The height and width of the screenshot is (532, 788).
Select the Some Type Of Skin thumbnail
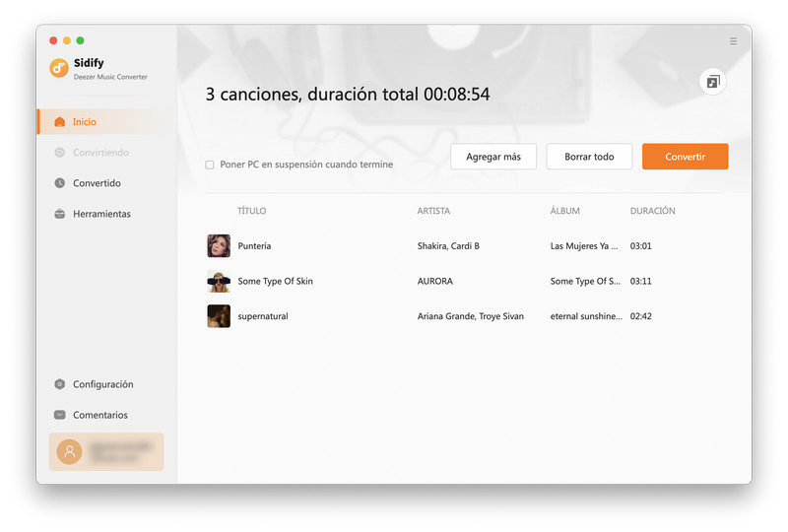[x=219, y=281]
